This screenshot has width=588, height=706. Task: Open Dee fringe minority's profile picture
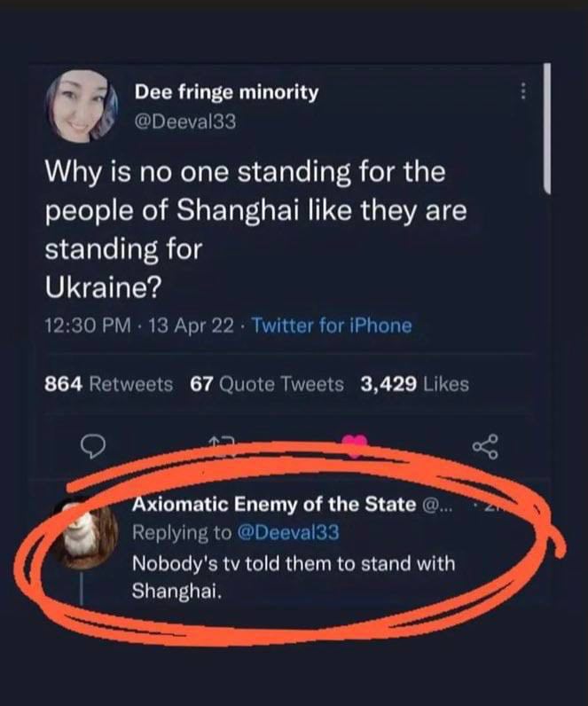pyautogui.click(x=81, y=106)
